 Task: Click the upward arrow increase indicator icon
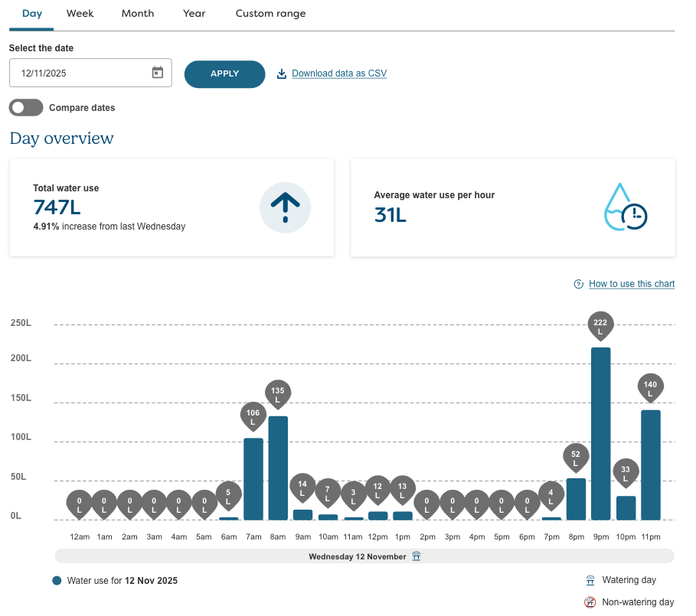(285, 207)
